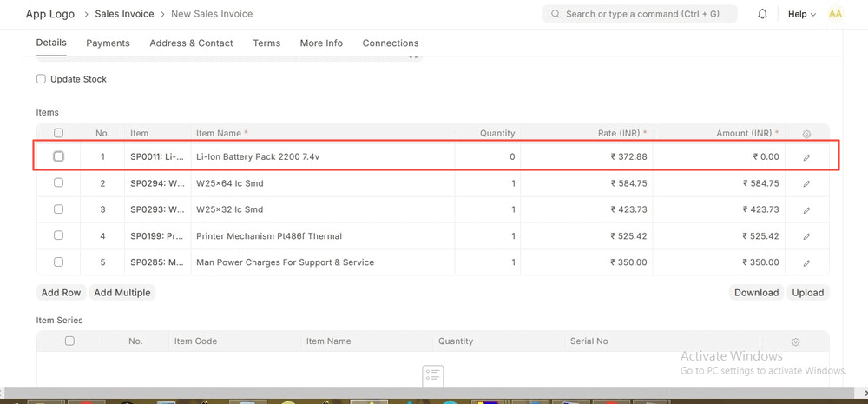The height and width of the screenshot is (404, 868).
Task: Open Item Series table settings gear
Action: 795,342
